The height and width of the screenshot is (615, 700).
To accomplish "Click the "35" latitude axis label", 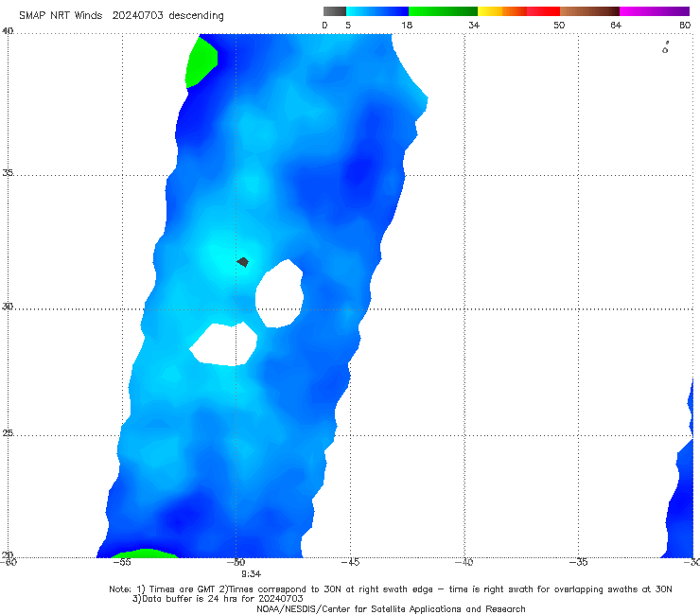I will click(8, 172).
